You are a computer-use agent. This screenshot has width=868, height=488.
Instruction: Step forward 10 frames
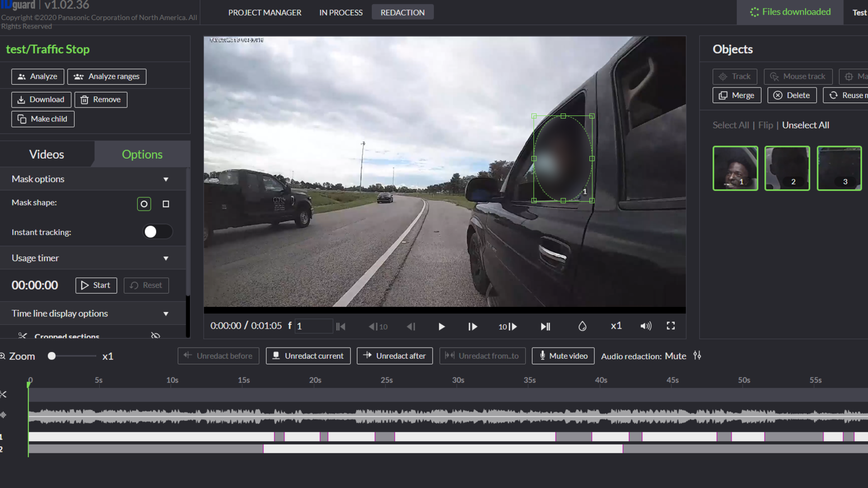pos(507,326)
